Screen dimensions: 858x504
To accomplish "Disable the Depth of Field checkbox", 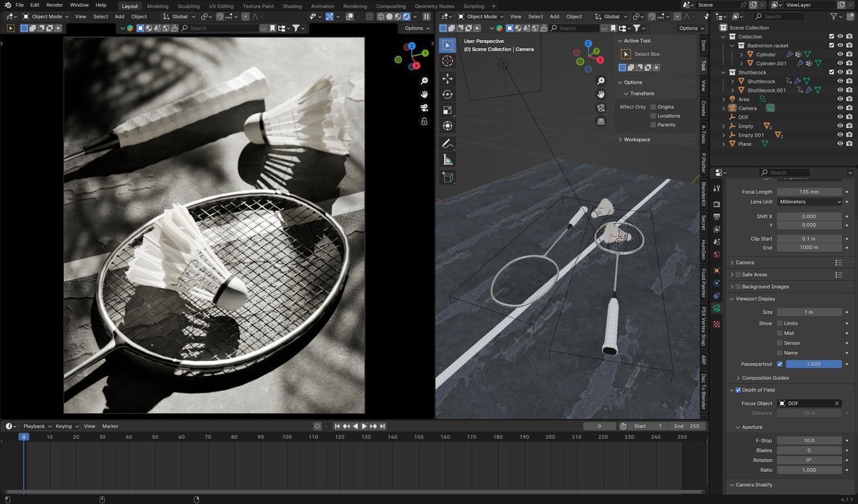I will pyautogui.click(x=738, y=390).
